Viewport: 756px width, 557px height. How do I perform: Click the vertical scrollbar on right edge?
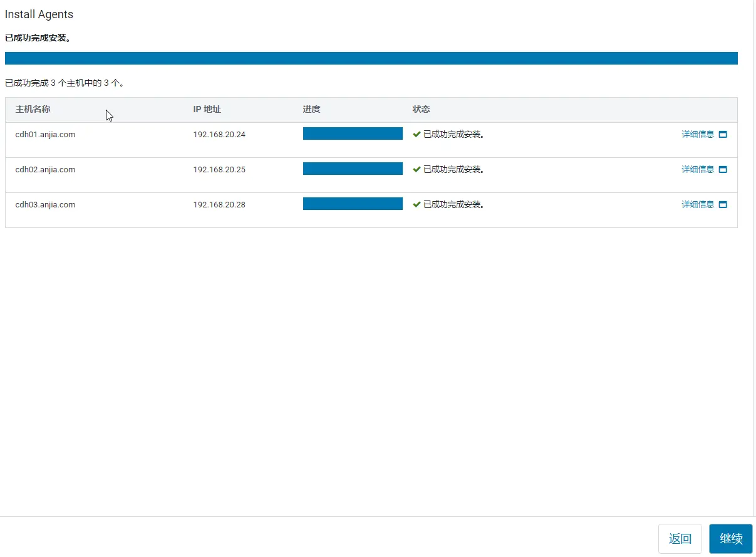pyautogui.click(x=754, y=258)
